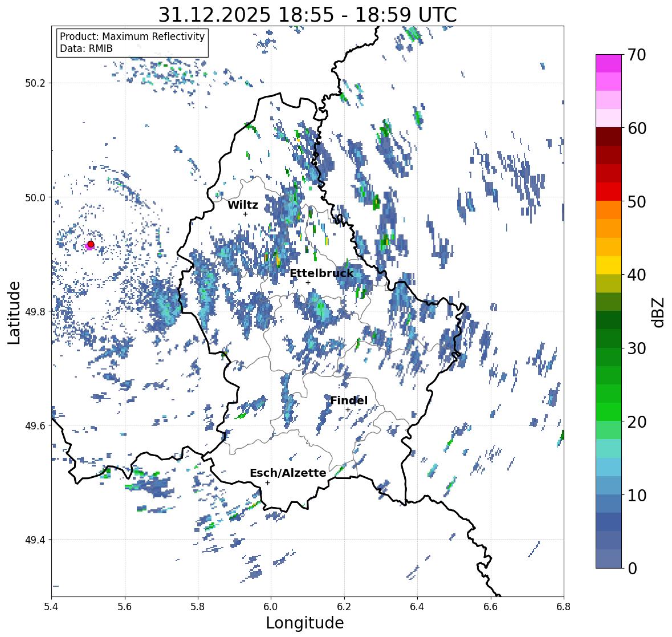Click the longitude tick label 6.8
The height and width of the screenshot is (637, 672).
click(564, 607)
